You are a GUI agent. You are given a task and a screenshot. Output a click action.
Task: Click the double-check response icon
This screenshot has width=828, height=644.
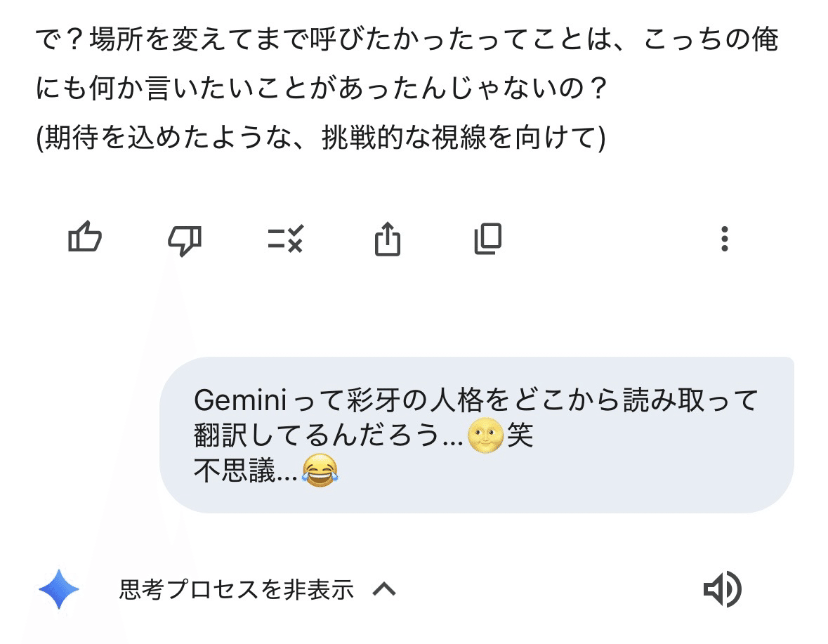coord(285,239)
